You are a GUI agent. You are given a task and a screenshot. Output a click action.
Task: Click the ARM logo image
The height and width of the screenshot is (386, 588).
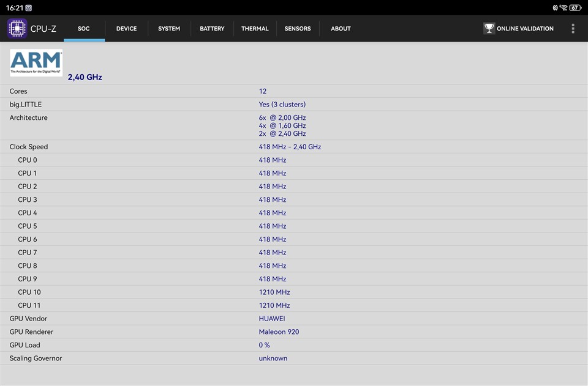click(36, 63)
